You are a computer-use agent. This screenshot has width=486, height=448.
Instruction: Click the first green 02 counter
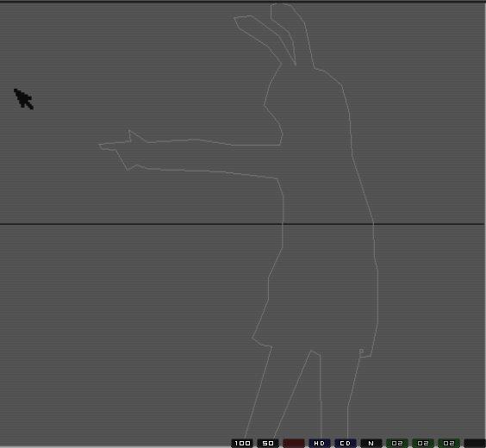(397, 443)
